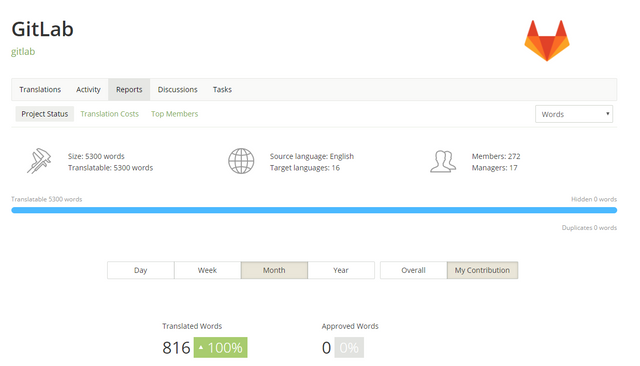Click the members people icon
The height and width of the screenshot is (366, 640).
[x=443, y=161]
